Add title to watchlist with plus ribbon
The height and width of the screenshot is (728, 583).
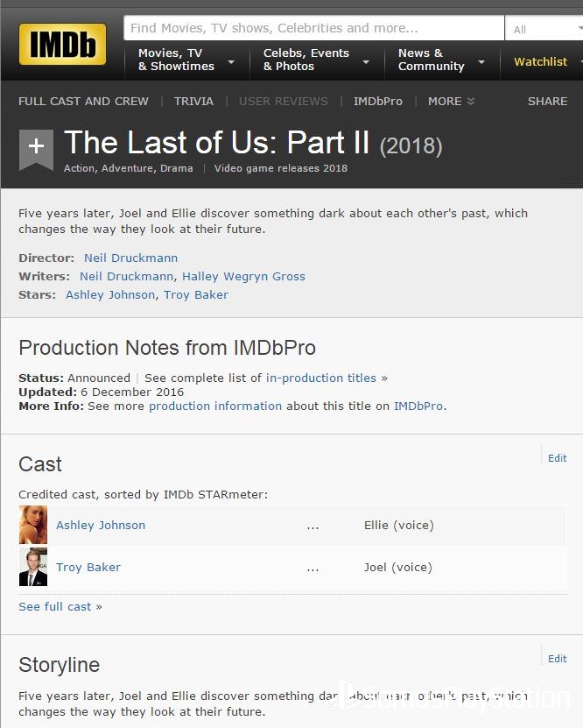click(36, 148)
